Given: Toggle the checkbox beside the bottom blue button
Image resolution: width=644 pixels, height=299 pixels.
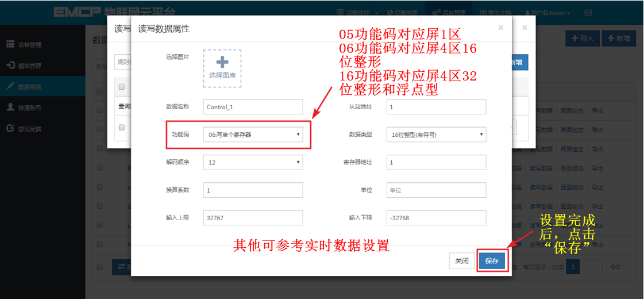Looking at the screenshot, I should [x=99, y=266].
